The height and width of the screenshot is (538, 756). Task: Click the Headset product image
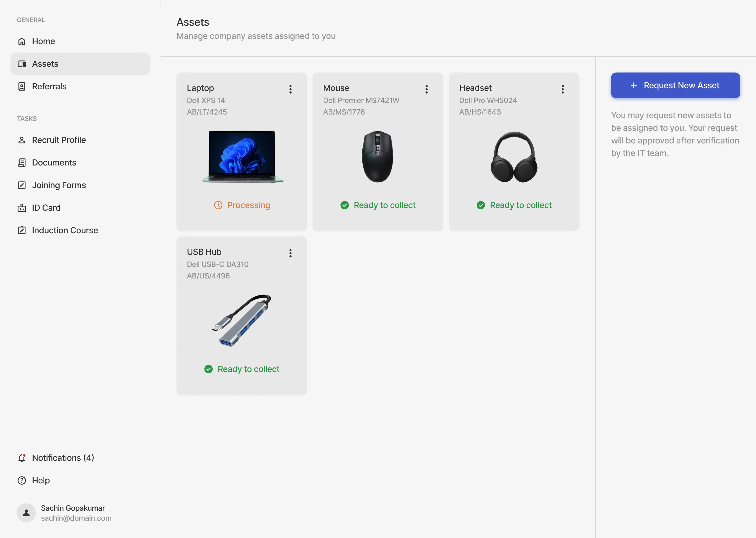[x=514, y=157]
